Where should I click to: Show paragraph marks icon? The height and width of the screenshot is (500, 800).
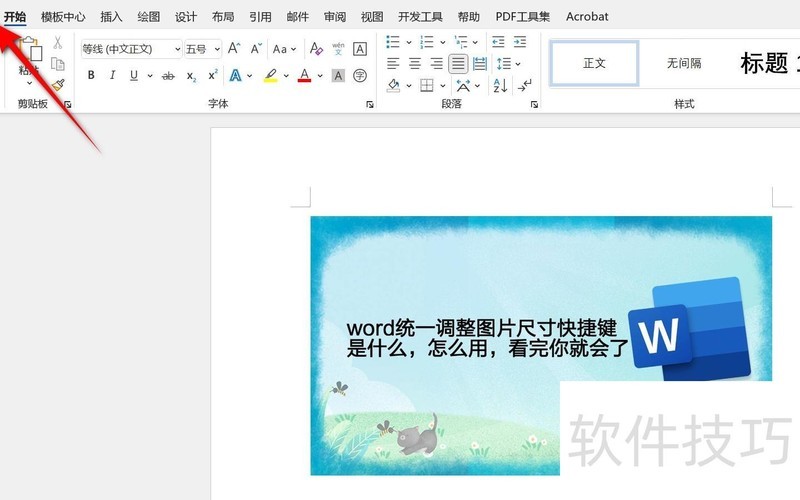point(524,85)
